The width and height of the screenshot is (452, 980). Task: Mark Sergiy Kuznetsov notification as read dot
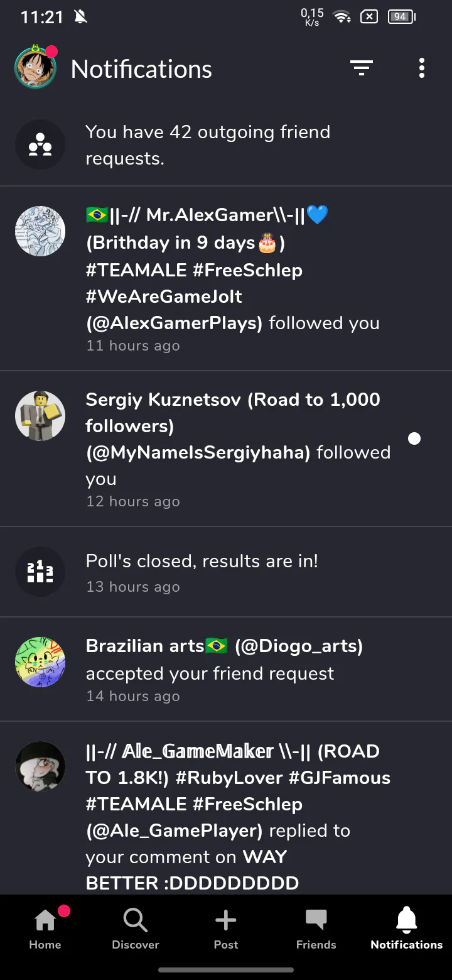[x=414, y=438]
